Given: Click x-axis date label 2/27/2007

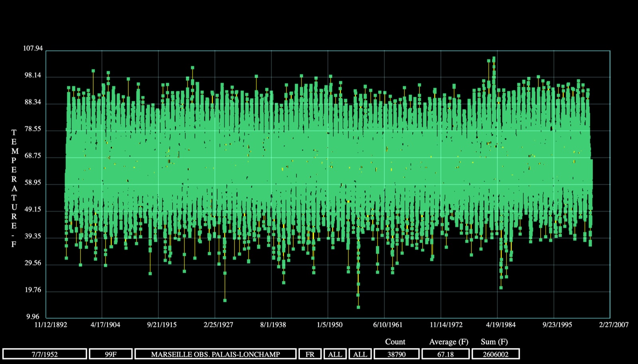Looking at the screenshot, I should click(614, 325).
